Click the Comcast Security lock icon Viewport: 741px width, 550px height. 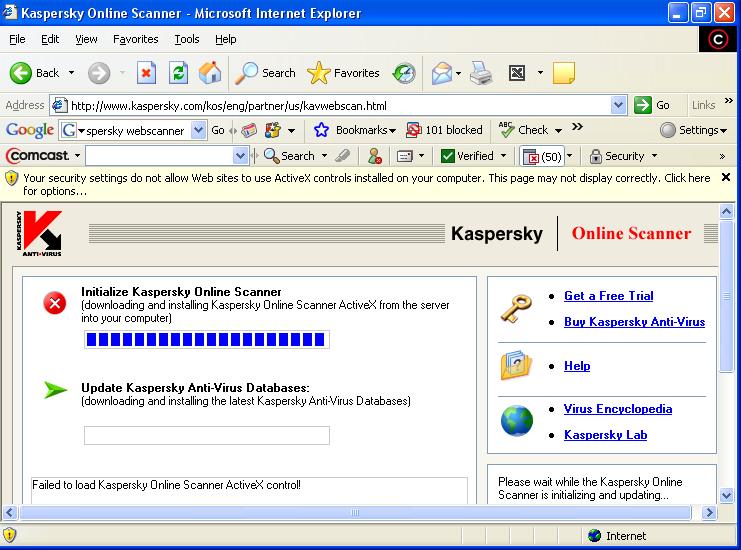coord(617,155)
